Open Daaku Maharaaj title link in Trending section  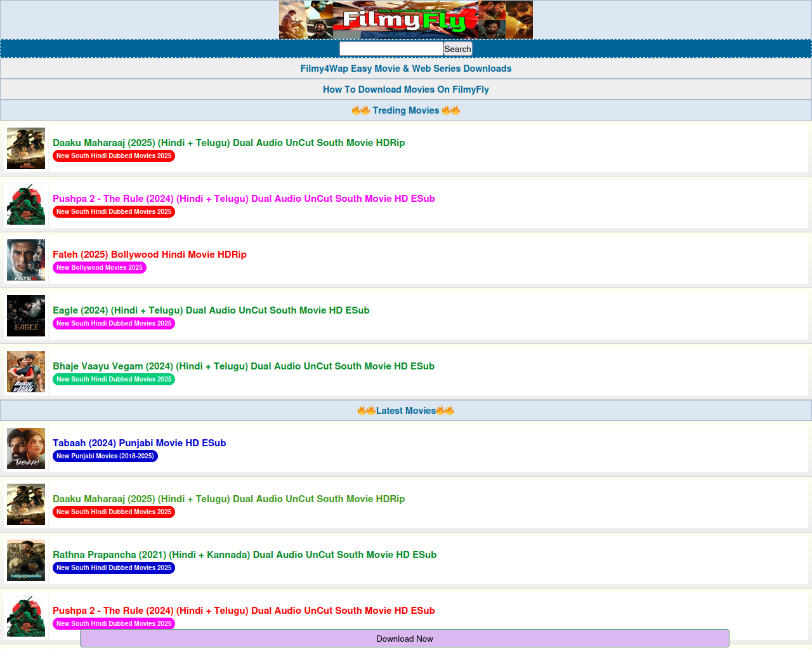[228, 143]
